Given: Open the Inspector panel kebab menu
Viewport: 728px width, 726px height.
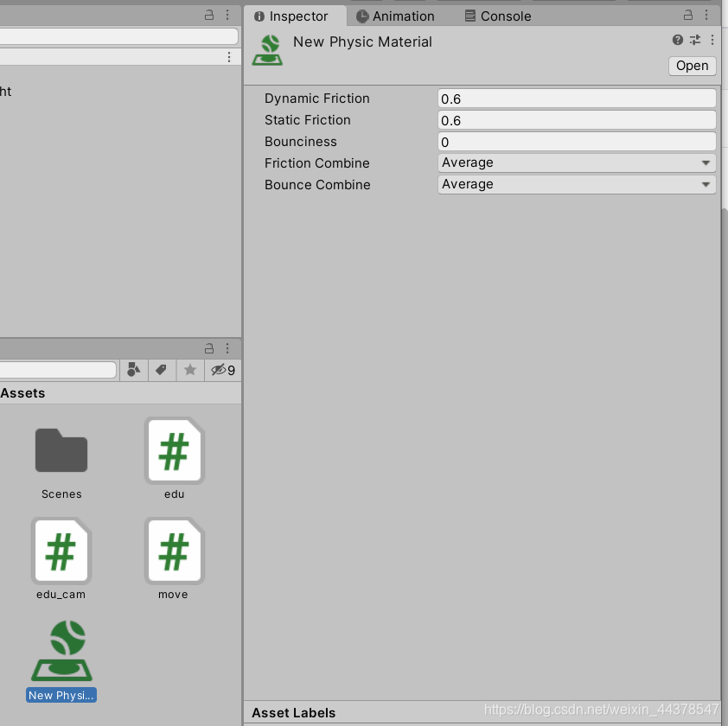Looking at the screenshot, I should pos(706,16).
